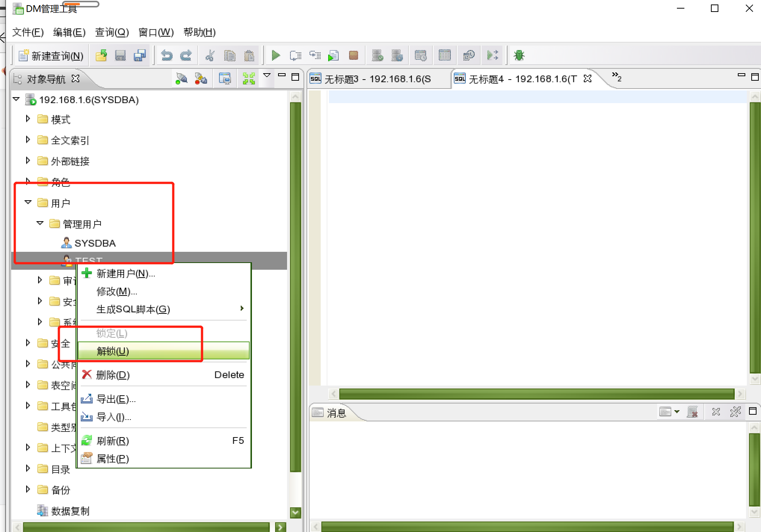This screenshot has height=532, width=761.
Task: Close the 对象导航 navigator tab
Action: tap(76, 78)
